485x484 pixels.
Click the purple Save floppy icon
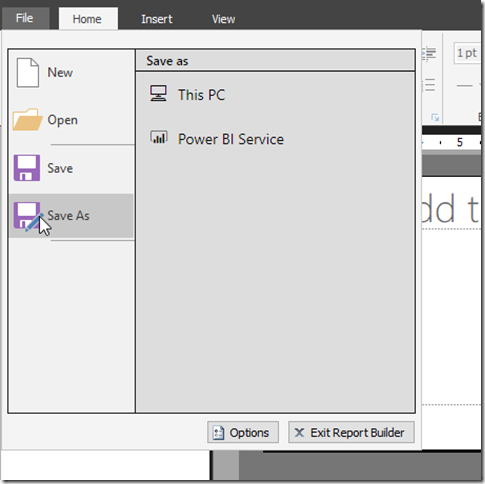pyautogui.click(x=27, y=168)
